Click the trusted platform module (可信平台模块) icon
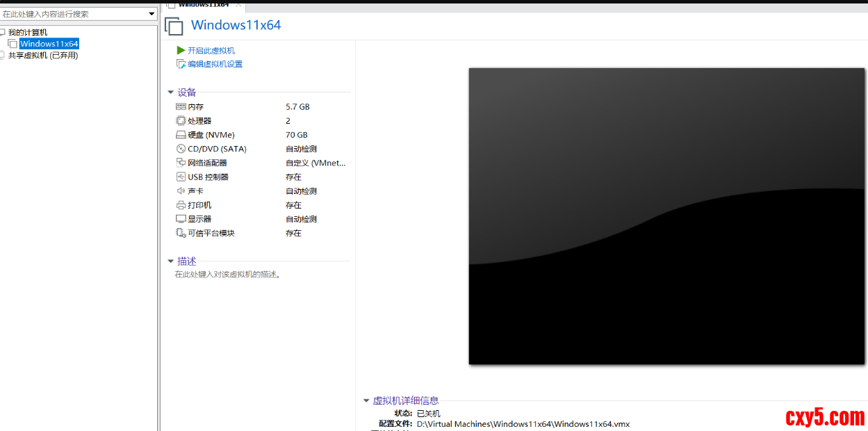Image resolution: width=868 pixels, height=431 pixels. point(181,233)
